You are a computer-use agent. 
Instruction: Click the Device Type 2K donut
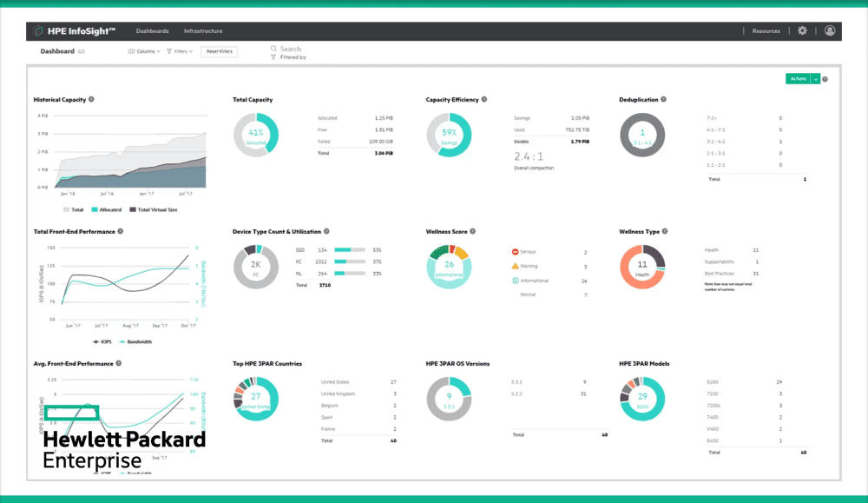(256, 267)
